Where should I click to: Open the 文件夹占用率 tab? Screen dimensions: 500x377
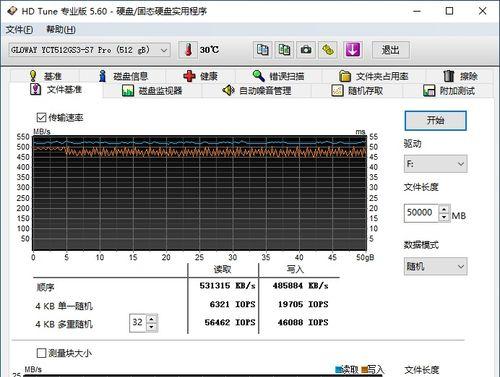(x=374, y=76)
